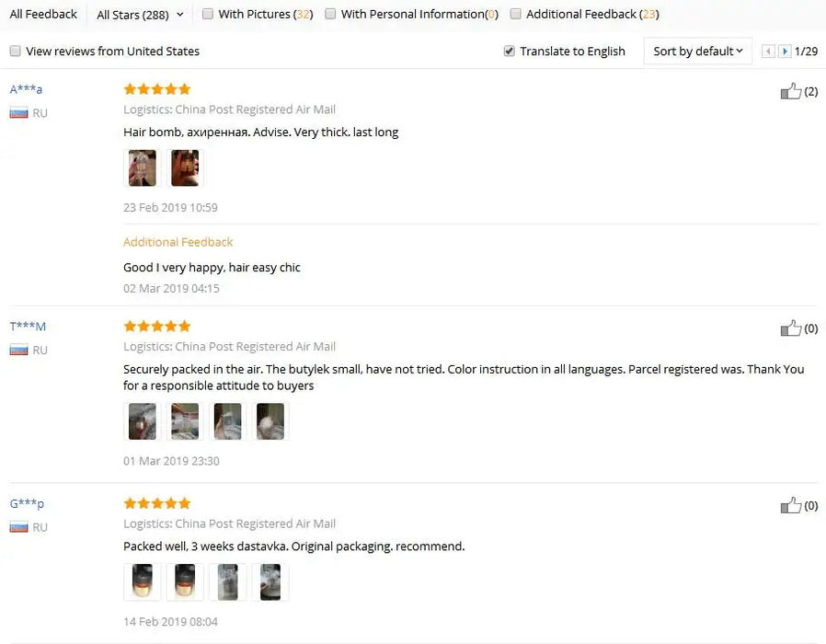The height and width of the screenshot is (644, 826).
Task: Select the first star of G***p's rating
Action: point(130,502)
